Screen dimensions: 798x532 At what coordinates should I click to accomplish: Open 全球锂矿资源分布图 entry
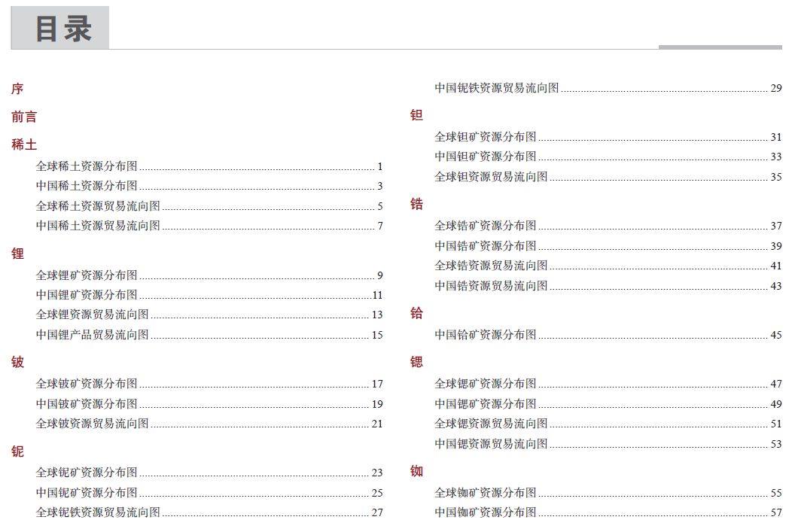pos(209,275)
